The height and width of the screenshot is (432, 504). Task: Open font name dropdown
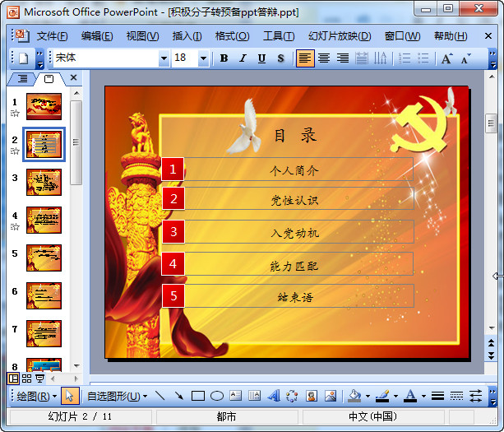click(164, 58)
